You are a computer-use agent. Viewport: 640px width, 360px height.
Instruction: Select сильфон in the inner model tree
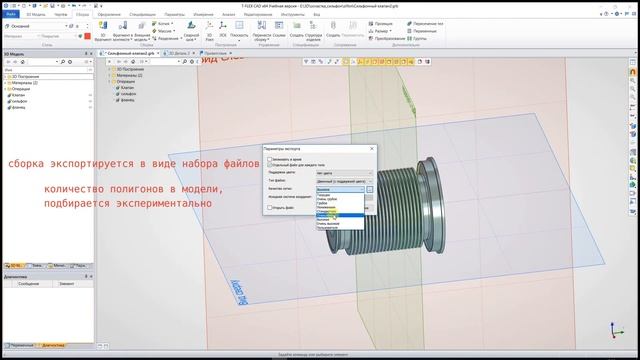[x=128, y=94]
